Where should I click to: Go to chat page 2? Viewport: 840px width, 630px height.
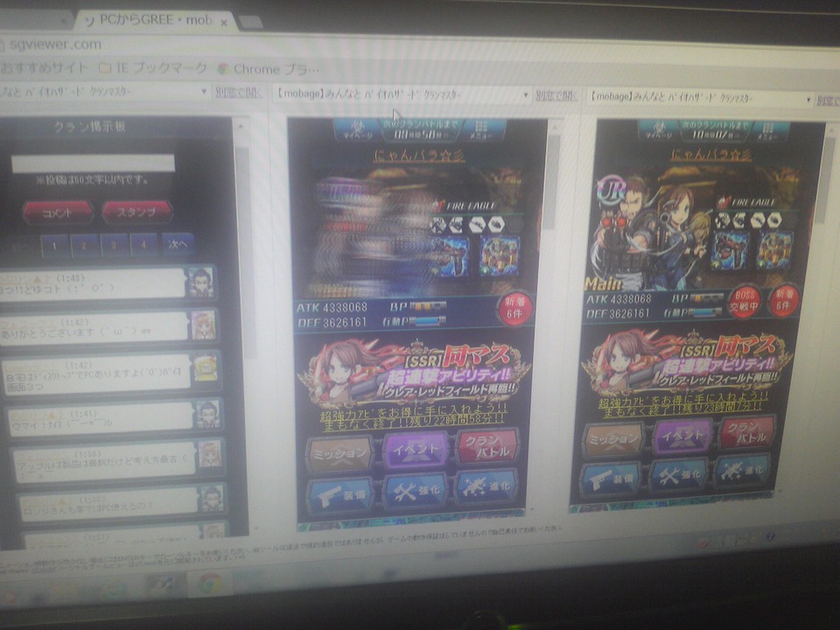[84, 245]
